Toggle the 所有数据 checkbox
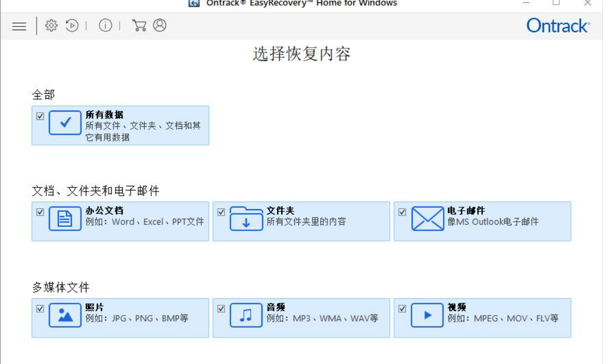Viewport: 603px width, 364px height. coord(40,116)
